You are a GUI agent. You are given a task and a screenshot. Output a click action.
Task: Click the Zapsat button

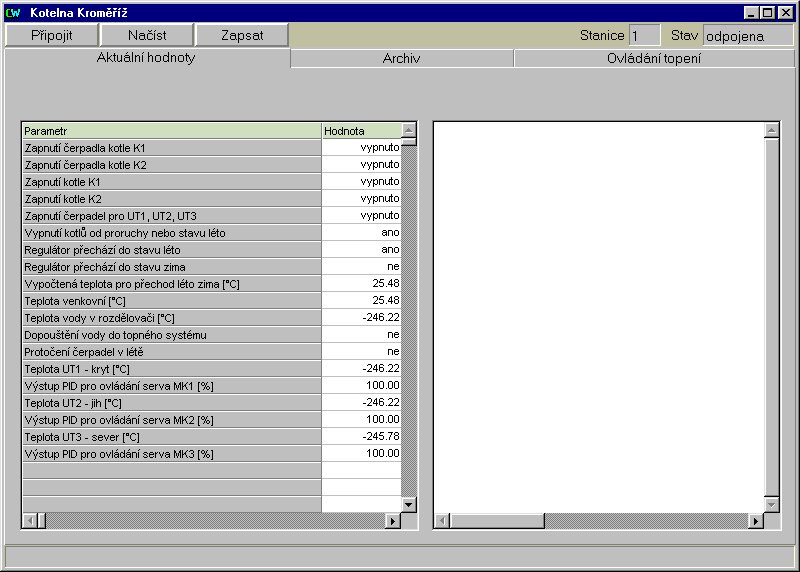242,35
